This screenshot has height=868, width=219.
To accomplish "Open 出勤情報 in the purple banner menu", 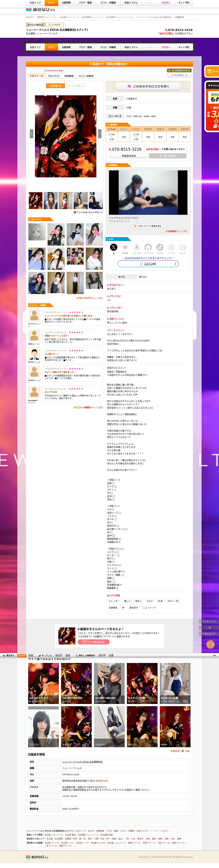I will [66, 47].
